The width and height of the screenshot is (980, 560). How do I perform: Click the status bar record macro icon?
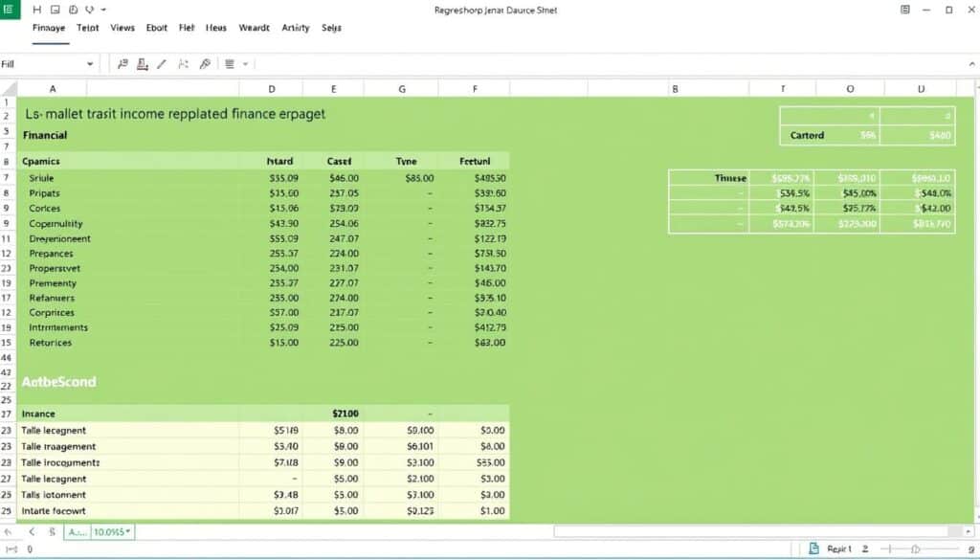coord(11,549)
